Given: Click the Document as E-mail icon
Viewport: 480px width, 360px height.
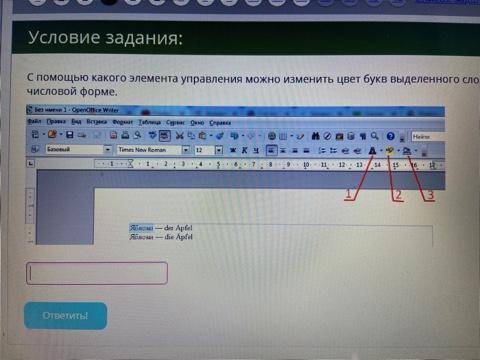Looking at the screenshot, I should click(x=82, y=135).
